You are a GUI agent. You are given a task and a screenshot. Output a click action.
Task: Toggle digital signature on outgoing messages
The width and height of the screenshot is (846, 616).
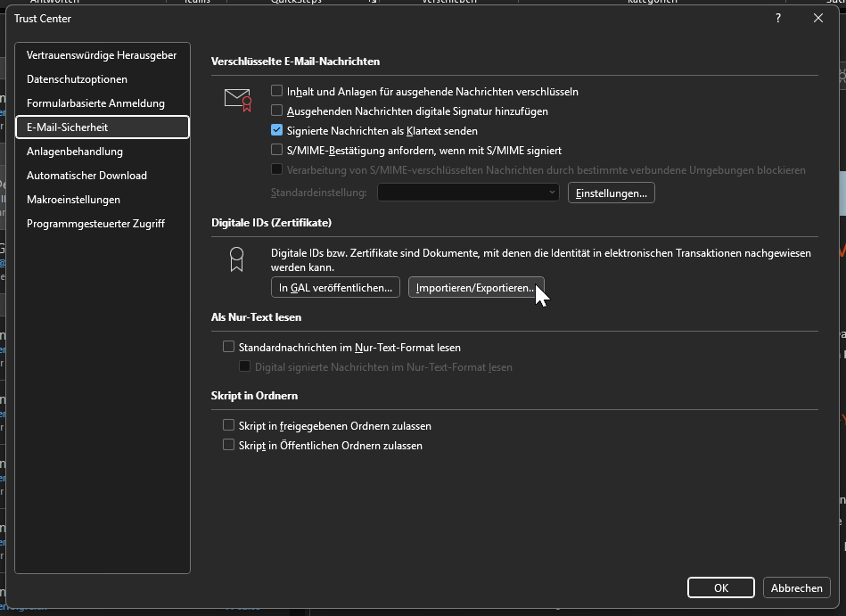[277, 111]
